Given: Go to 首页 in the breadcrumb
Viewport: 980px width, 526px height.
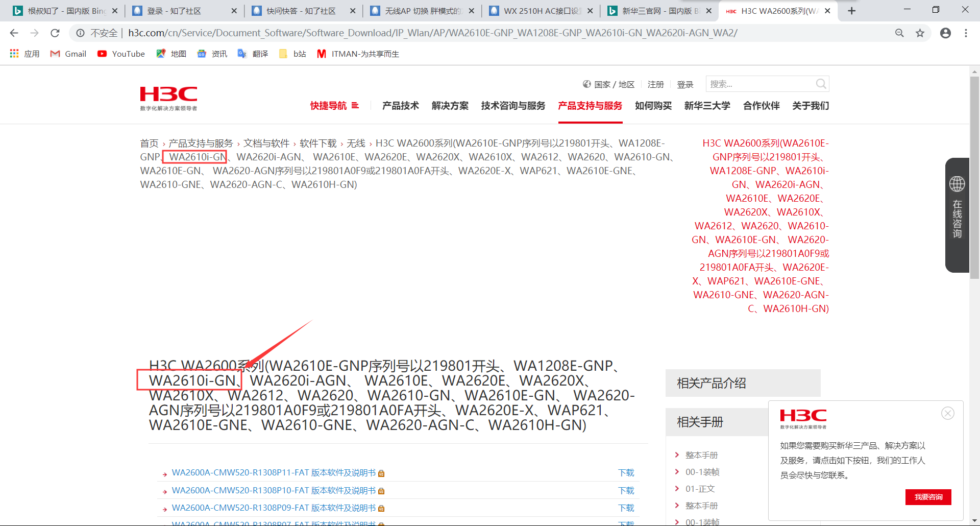Looking at the screenshot, I should 150,144.
